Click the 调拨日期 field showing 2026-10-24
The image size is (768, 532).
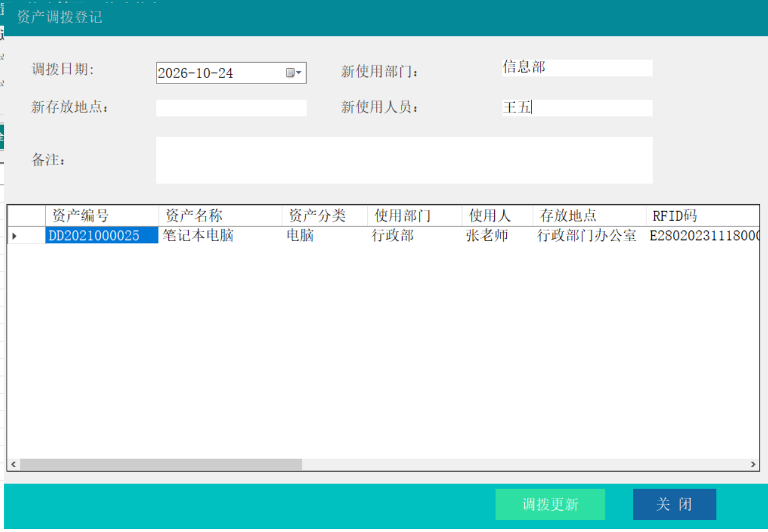point(231,73)
